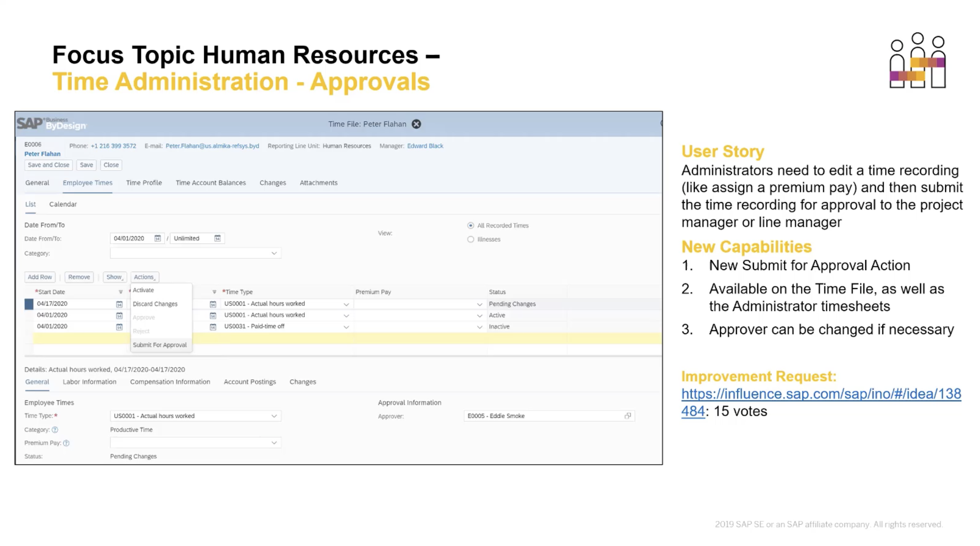This screenshot has height=546, width=980.
Task: Close the Time File: Peter Flahan tab icon
Action: (416, 124)
